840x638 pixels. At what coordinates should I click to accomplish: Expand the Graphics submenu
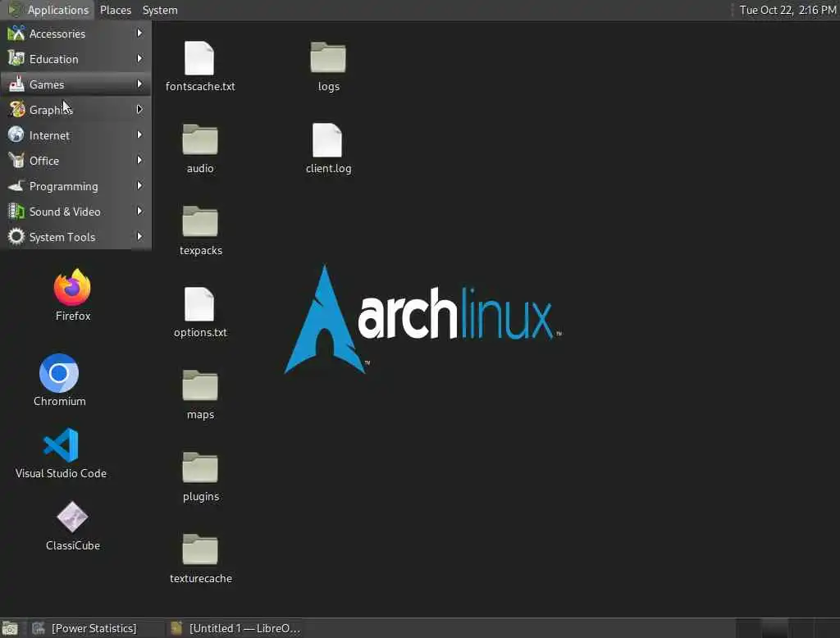[x=76, y=110]
